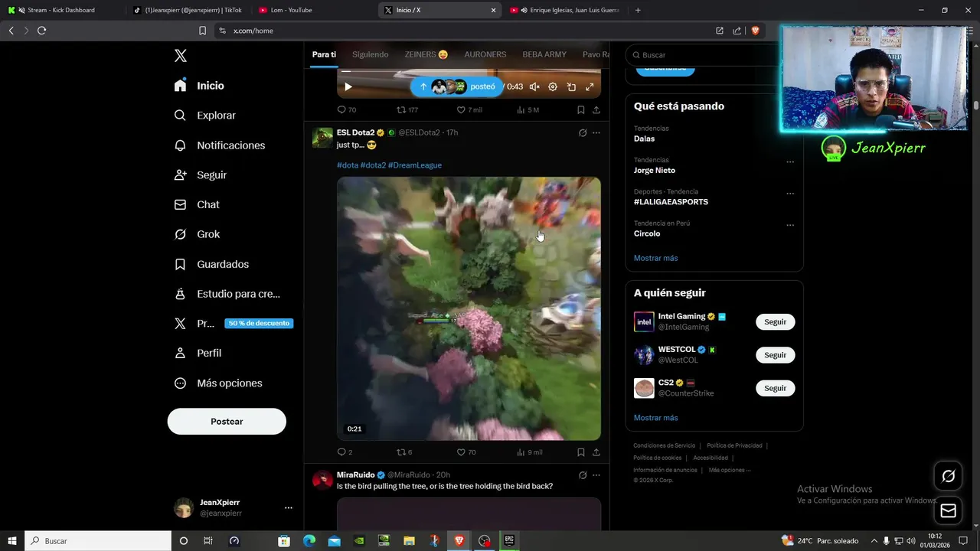Open Inicio in the X sidebar
Image resolution: width=980 pixels, height=551 pixels.
[199, 86]
